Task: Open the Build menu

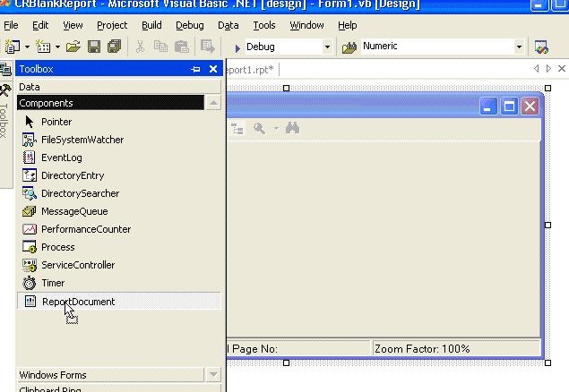Action: tap(152, 25)
